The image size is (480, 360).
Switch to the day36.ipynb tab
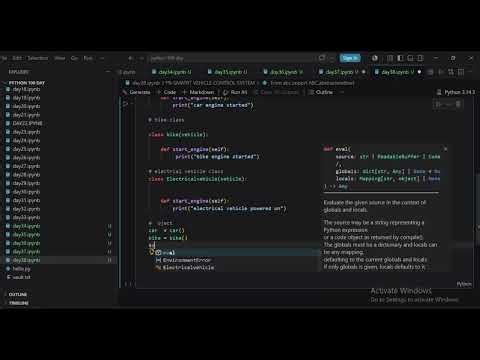(x=286, y=72)
